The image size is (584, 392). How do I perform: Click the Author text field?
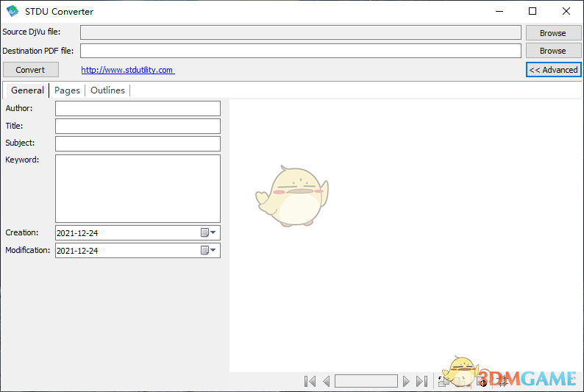pos(138,108)
